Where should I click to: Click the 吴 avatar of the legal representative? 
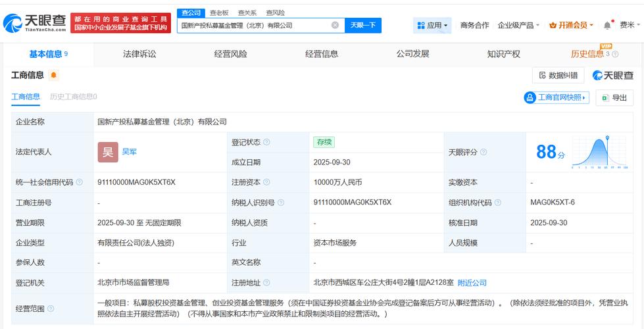[108, 152]
